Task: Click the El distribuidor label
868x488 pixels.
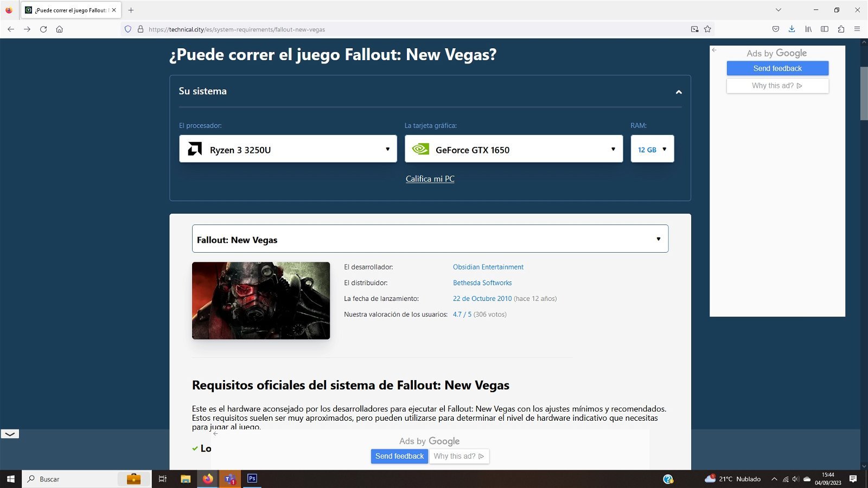Action: 366,283
